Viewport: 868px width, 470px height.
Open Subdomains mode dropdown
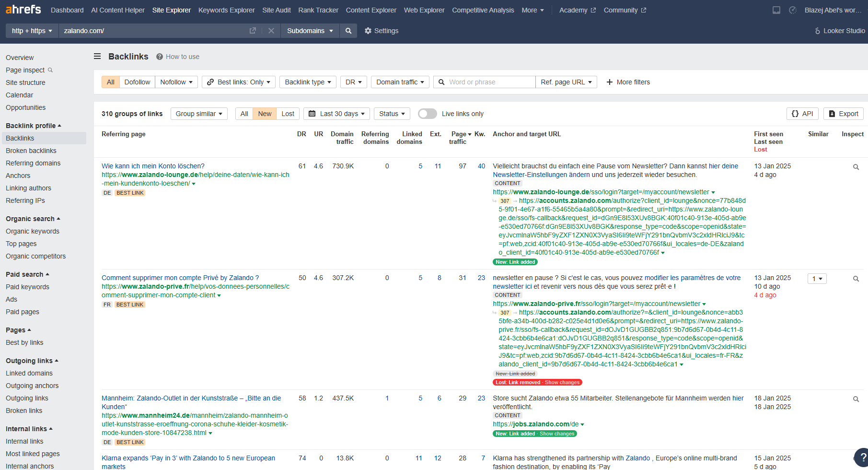tap(310, 31)
